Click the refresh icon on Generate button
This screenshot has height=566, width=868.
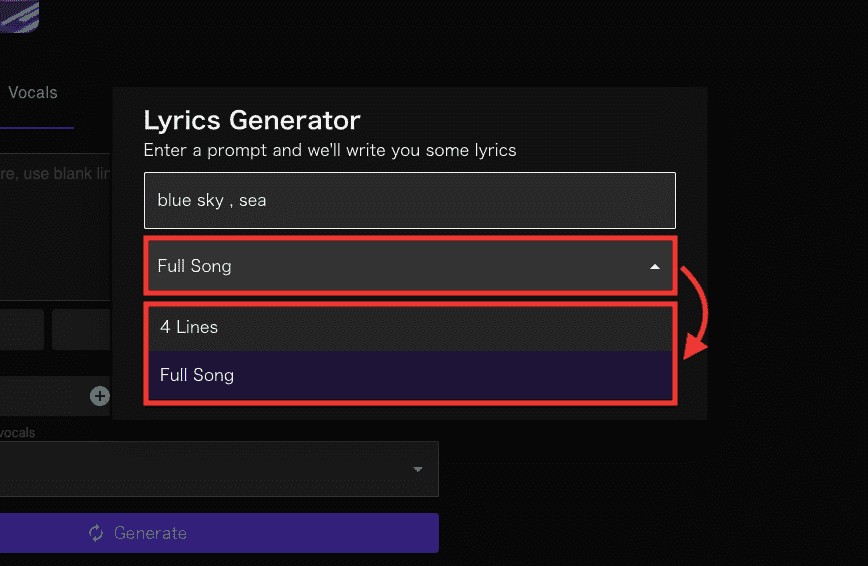[x=96, y=533]
